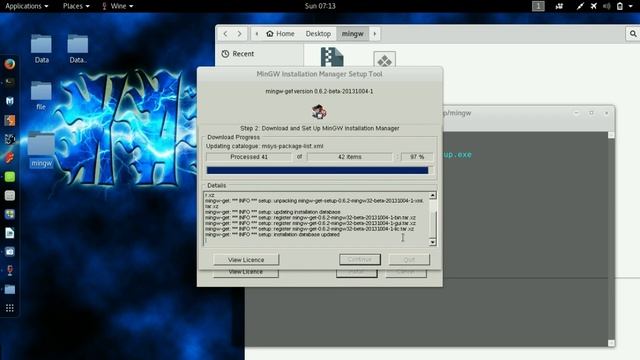Click the terminal window scrollbar up arrow
The image size is (640, 360).
pyautogui.click(x=611, y=135)
